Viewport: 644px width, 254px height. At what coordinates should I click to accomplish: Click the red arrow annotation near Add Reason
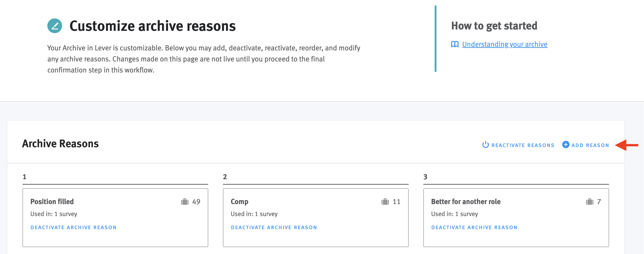pos(627,145)
